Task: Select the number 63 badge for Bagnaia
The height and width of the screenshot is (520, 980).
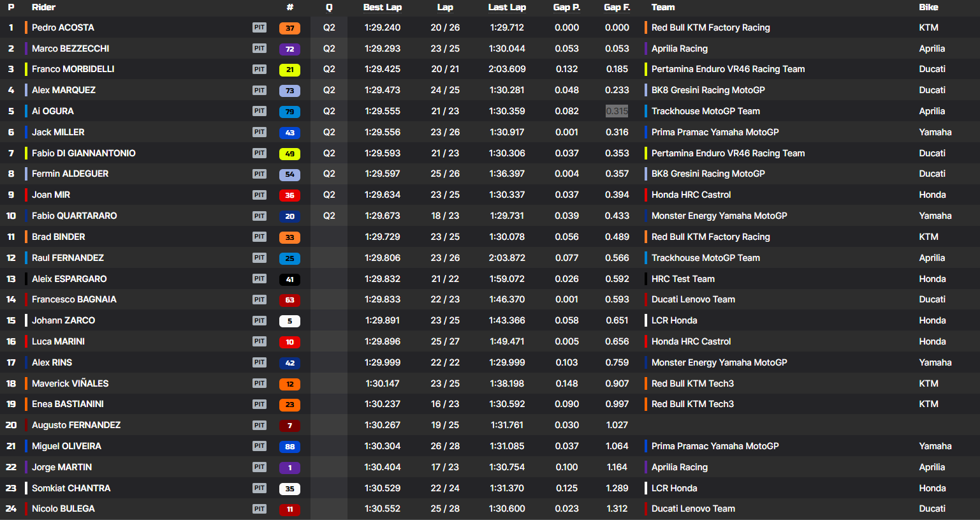Action: click(x=289, y=300)
